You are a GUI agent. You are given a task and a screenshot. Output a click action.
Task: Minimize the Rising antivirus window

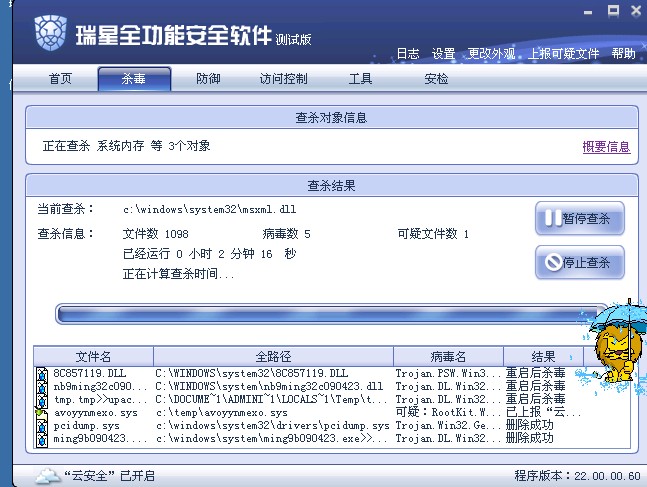click(588, 12)
